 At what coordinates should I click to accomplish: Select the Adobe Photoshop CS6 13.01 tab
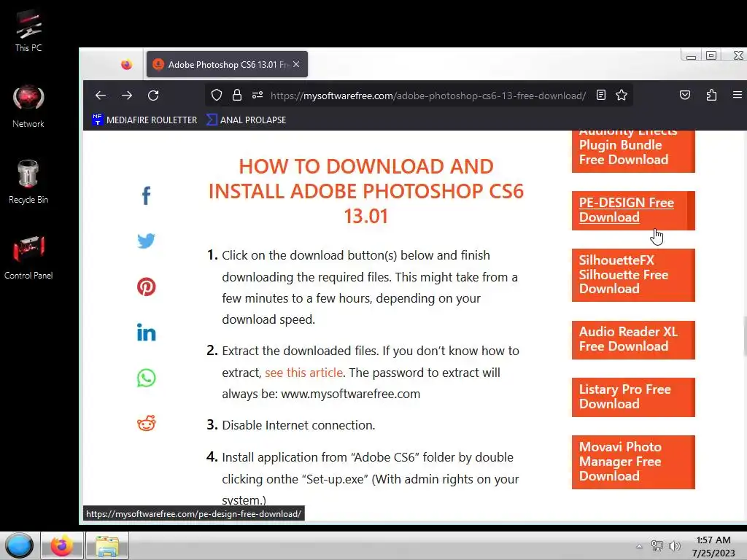tap(228, 64)
